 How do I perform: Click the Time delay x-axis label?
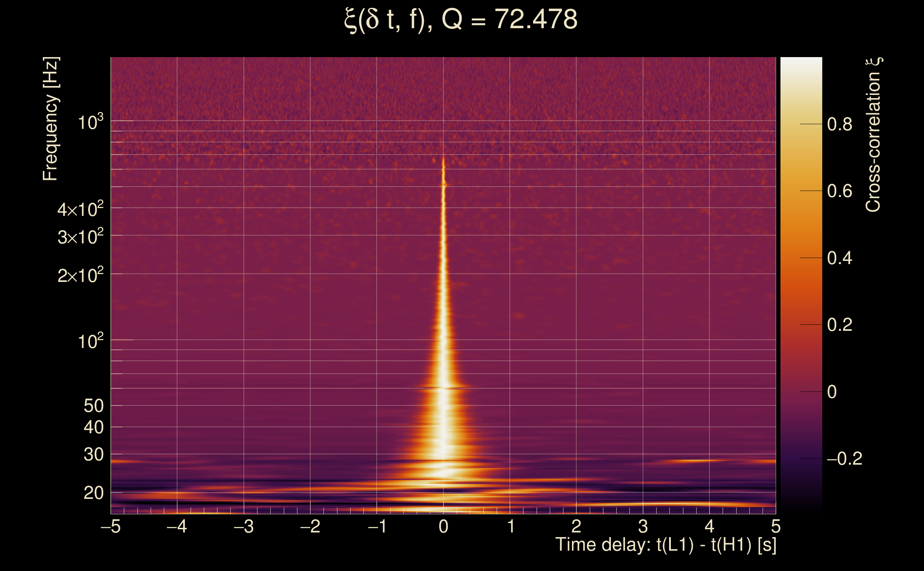[x=666, y=545]
